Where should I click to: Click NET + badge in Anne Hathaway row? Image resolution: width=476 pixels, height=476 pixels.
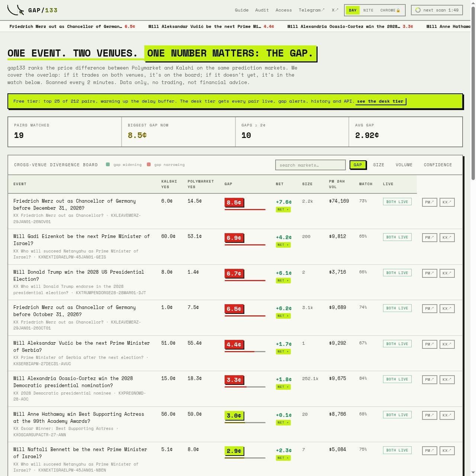pos(283,422)
